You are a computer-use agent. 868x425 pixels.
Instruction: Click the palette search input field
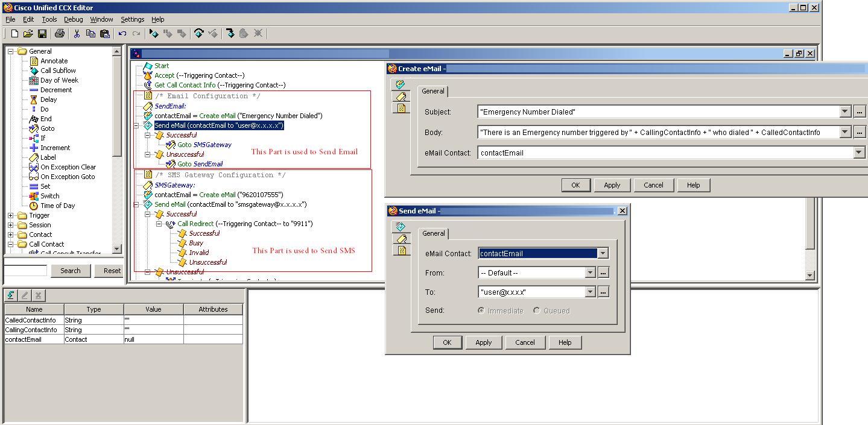[x=25, y=271]
